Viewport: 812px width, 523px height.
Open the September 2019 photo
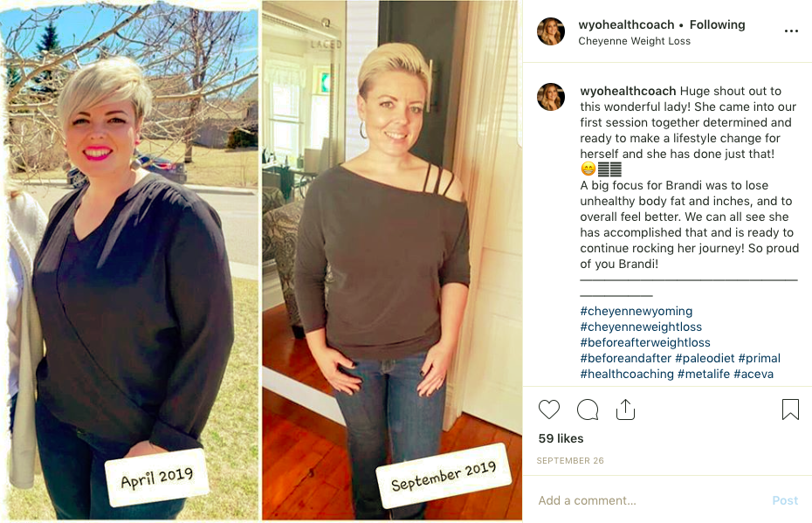point(391,260)
